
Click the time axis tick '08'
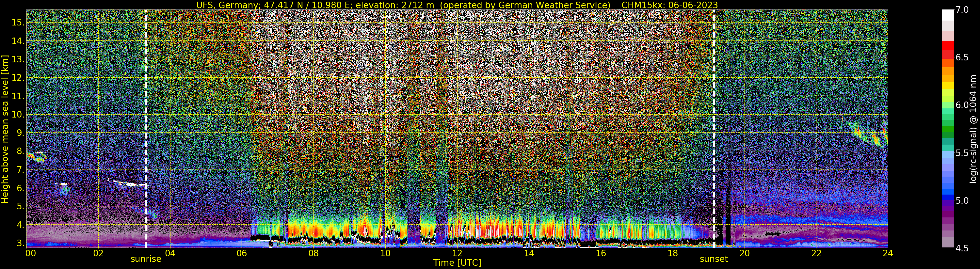pos(313,253)
